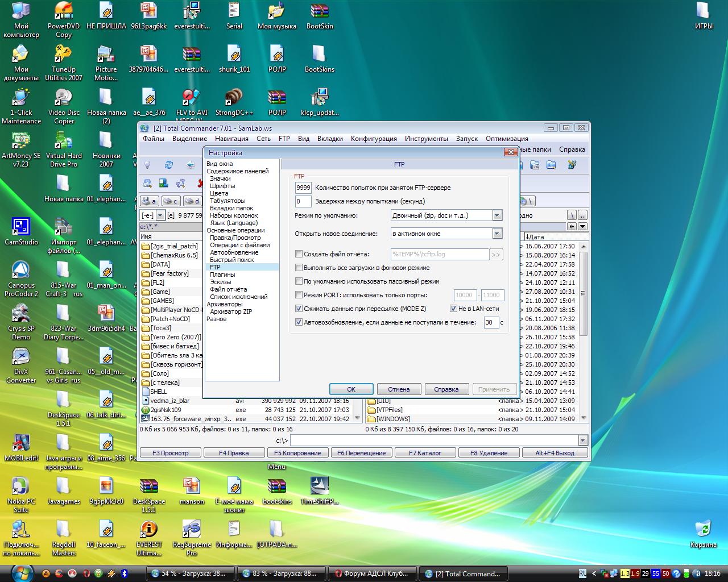Open the Конфигурация menu

(373, 139)
